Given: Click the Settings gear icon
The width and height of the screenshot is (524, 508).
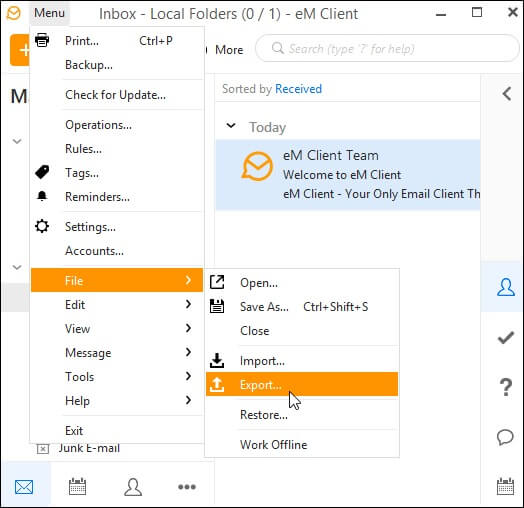Looking at the screenshot, I should tap(42, 227).
